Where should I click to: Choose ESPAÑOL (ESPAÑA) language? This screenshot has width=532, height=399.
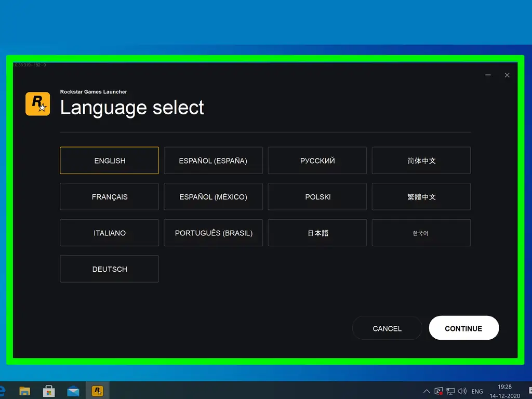[213, 161]
